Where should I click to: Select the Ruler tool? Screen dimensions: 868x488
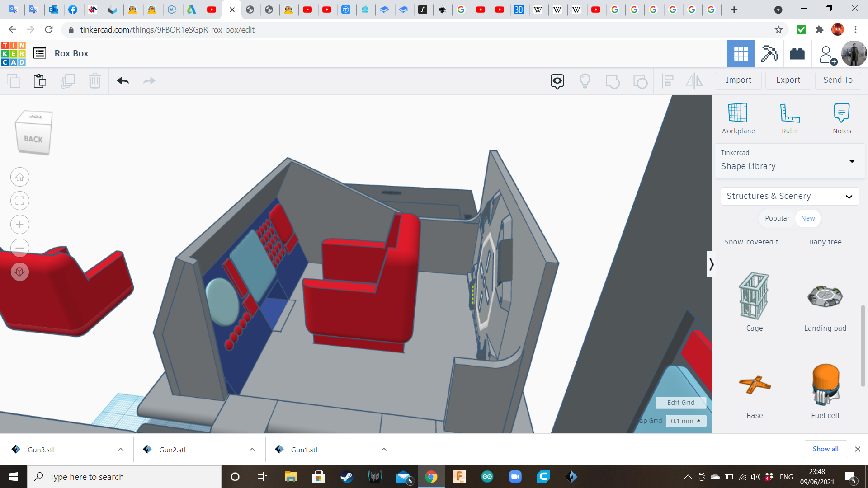coord(790,113)
